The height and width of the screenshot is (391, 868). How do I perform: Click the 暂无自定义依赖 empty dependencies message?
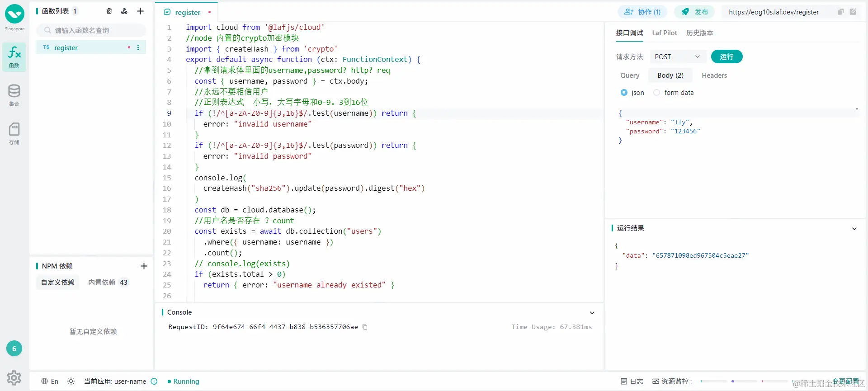click(x=93, y=331)
